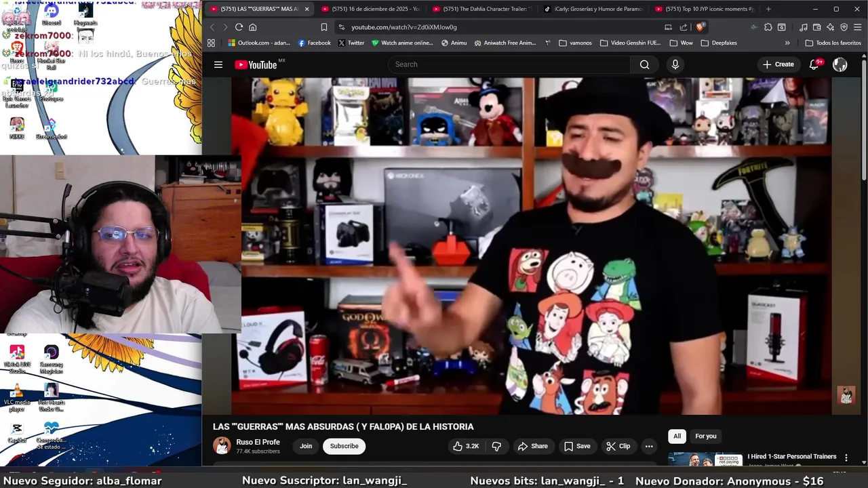Expand the vamonos bookmarks folder
This screenshot has width=868, height=488.
point(576,43)
